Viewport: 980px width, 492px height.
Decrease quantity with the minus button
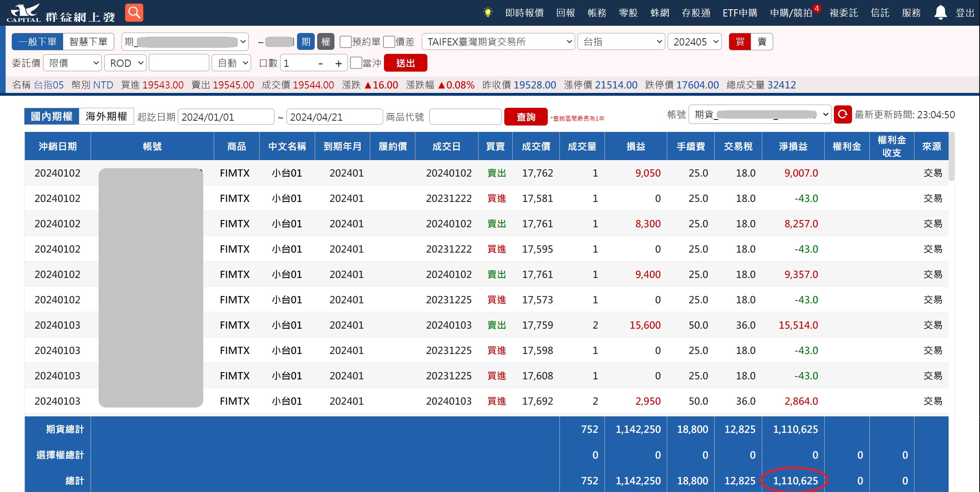click(321, 64)
